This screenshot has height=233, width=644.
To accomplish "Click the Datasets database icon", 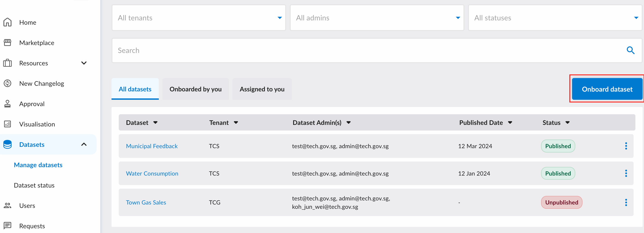I will point(7,145).
